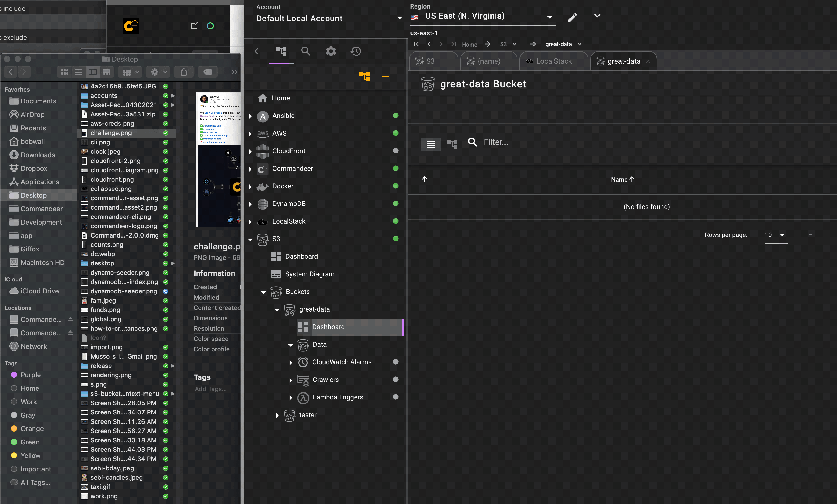
Task: Collapse the S3 tree node
Action: point(250,239)
